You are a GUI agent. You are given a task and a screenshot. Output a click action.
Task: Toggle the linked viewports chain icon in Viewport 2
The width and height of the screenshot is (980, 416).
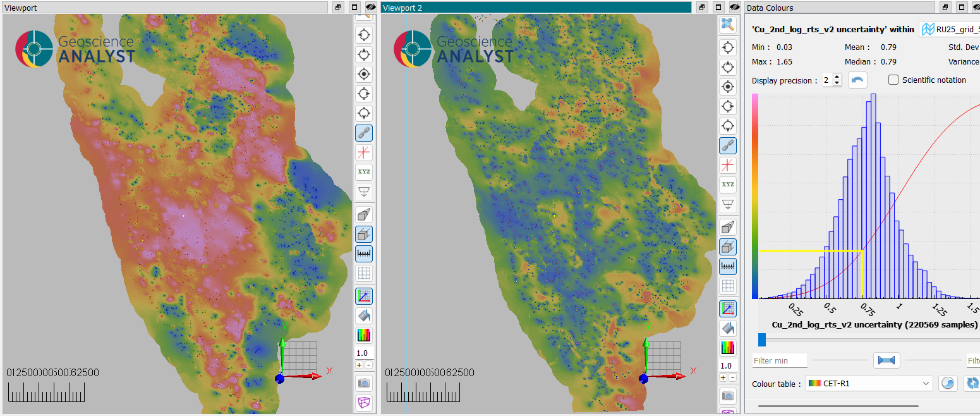[x=728, y=145]
